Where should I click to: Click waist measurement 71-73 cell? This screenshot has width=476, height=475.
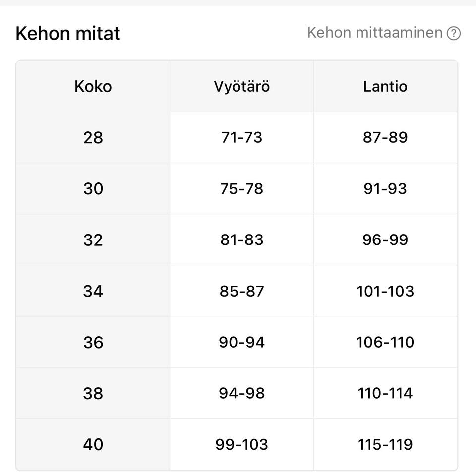pyautogui.click(x=241, y=137)
